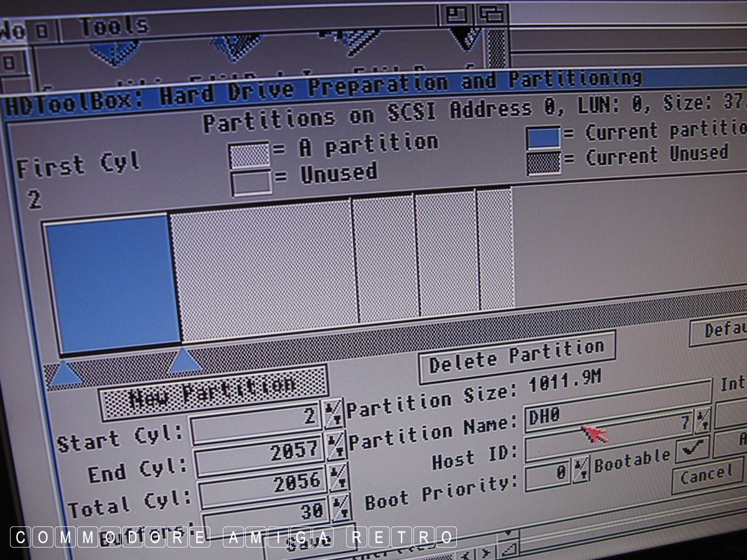This screenshot has height=560, width=747.
Task: Click the right blue triangle partition marker
Action: click(185, 362)
